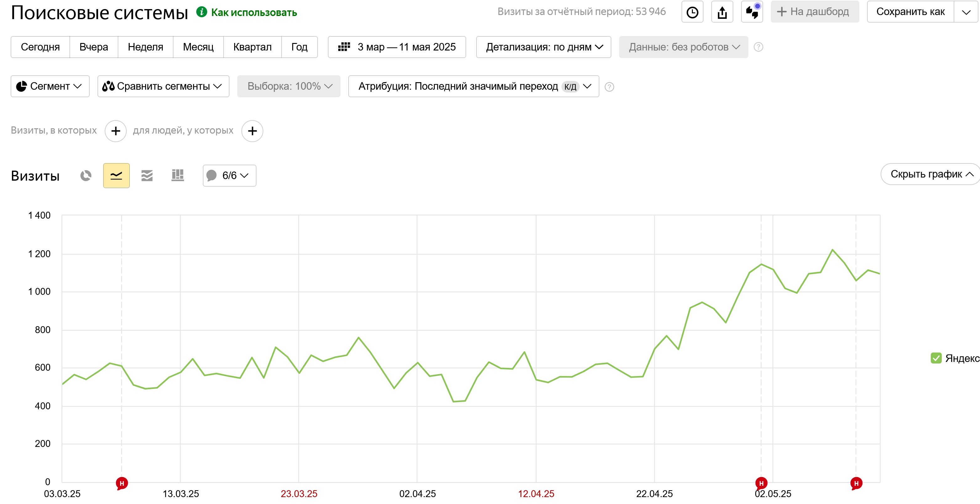Select the Вчера period tab
Viewport: 980px width, 504px height.
coord(94,47)
